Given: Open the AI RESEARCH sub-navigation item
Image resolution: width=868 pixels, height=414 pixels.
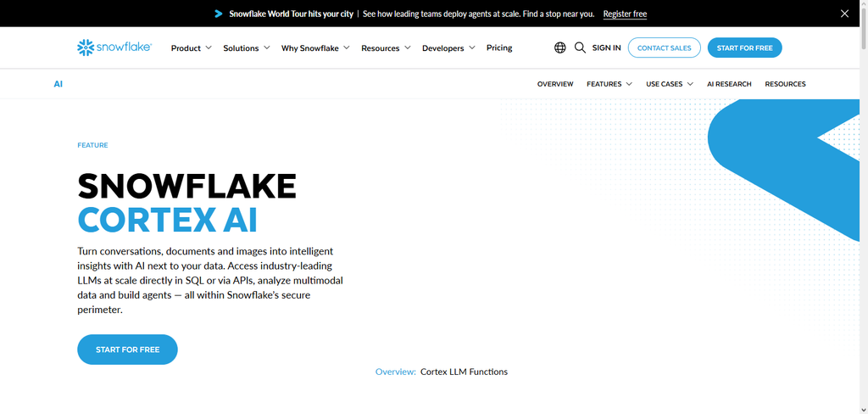Looking at the screenshot, I should coord(729,84).
